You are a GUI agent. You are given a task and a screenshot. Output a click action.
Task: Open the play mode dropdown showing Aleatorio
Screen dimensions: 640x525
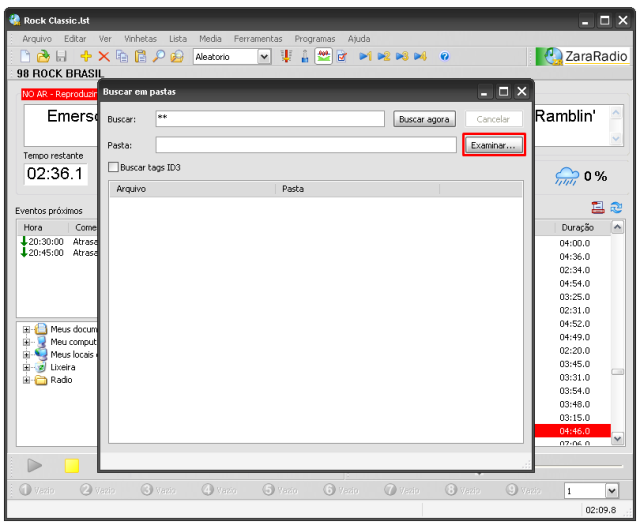(x=264, y=57)
